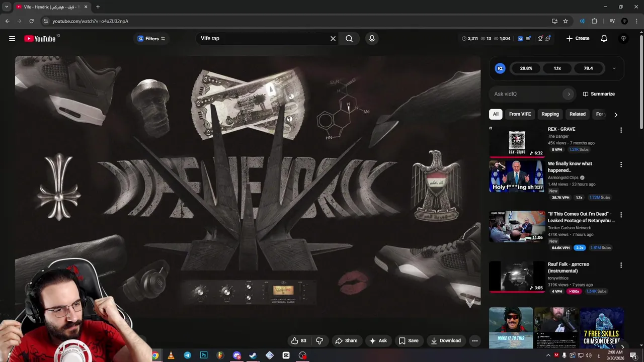Open options menu for 'We finally know what happened..'
The width and height of the screenshot is (644, 362).
point(621,165)
